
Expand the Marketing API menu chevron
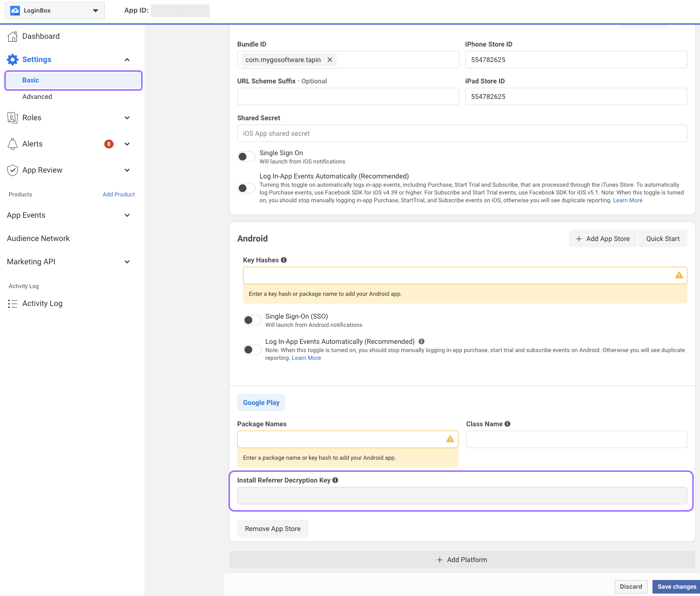coord(127,262)
